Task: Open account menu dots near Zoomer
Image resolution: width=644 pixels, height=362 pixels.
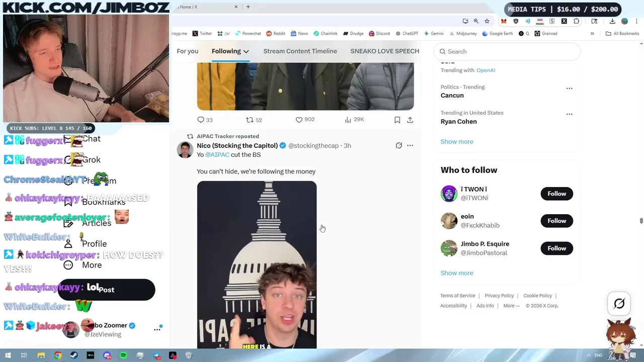Action: click(157, 329)
